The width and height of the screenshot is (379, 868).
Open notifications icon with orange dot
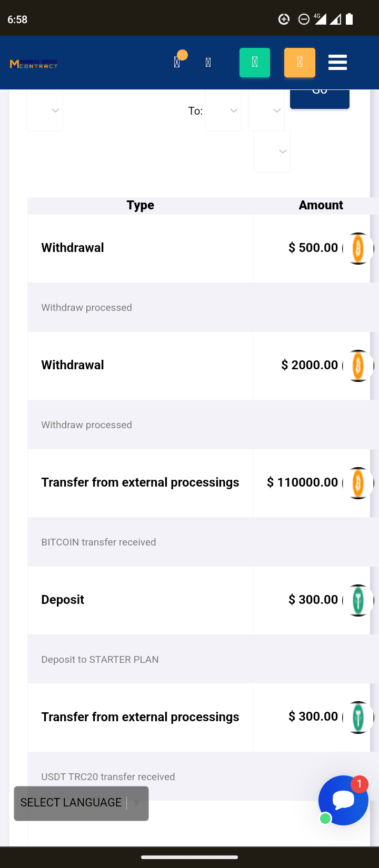point(177,63)
